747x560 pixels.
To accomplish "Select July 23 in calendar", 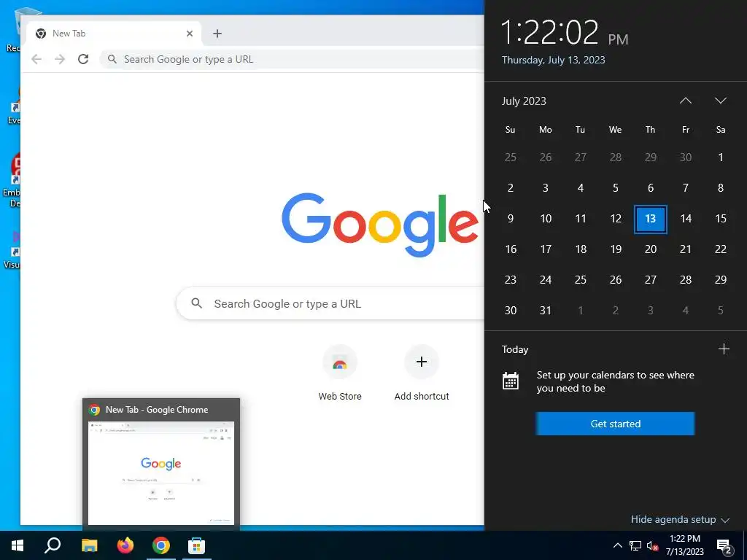I will [510, 279].
